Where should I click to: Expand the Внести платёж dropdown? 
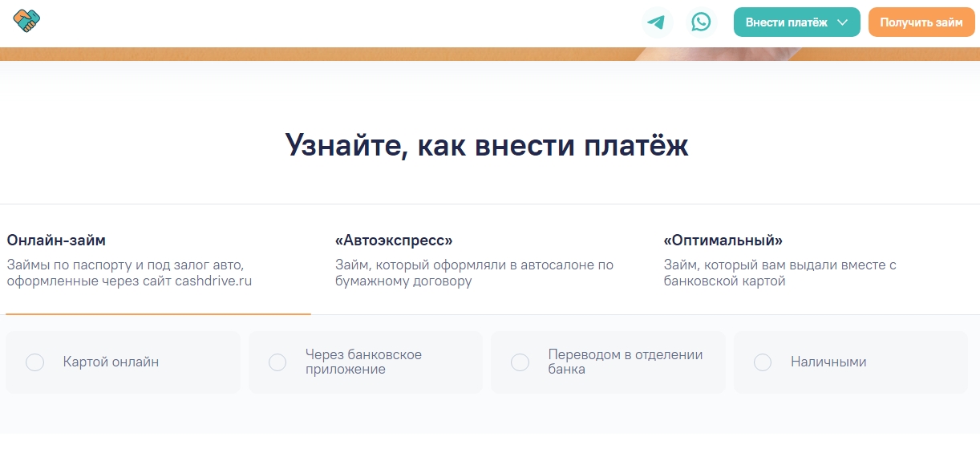(796, 22)
